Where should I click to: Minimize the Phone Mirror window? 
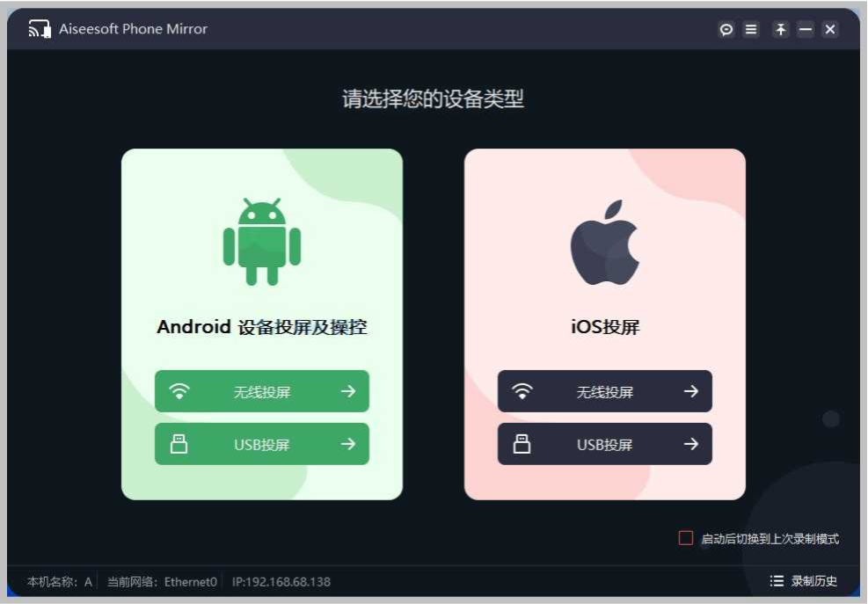coord(806,29)
